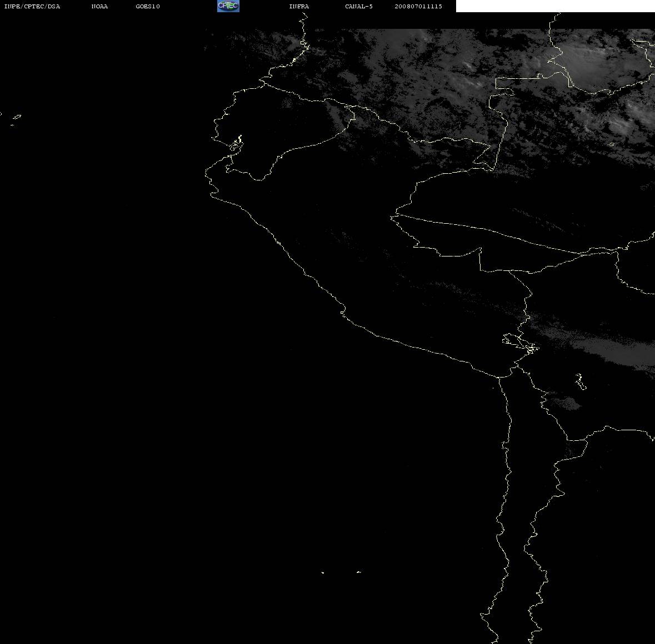Click the Lake Titicaca outline
655x644 pixels.
[x=520, y=344]
